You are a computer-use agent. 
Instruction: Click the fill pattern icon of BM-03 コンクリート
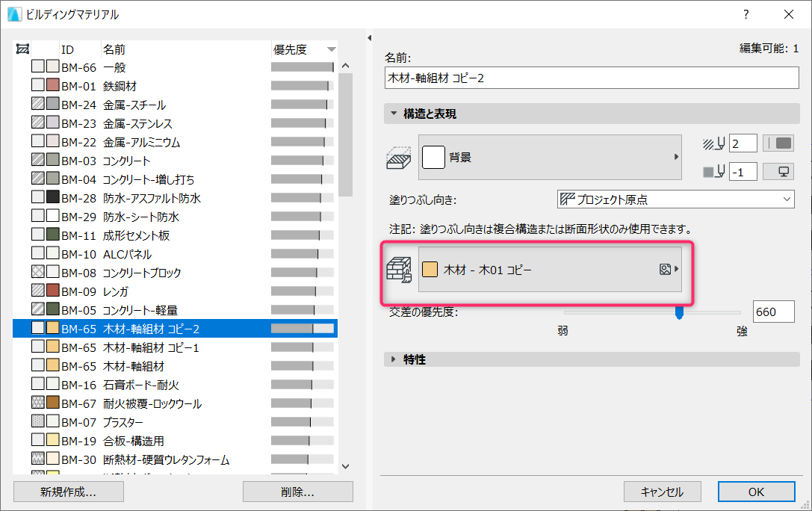[x=38, y=159]
